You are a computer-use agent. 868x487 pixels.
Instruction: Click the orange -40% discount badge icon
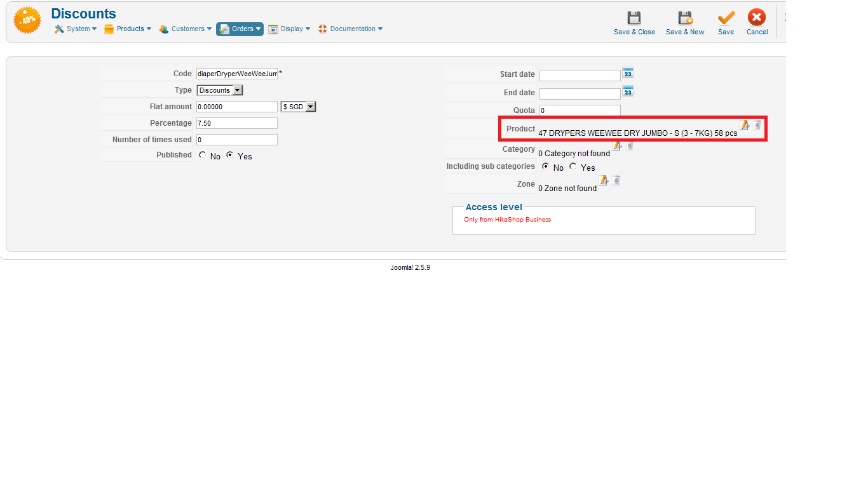coord(27,20)
